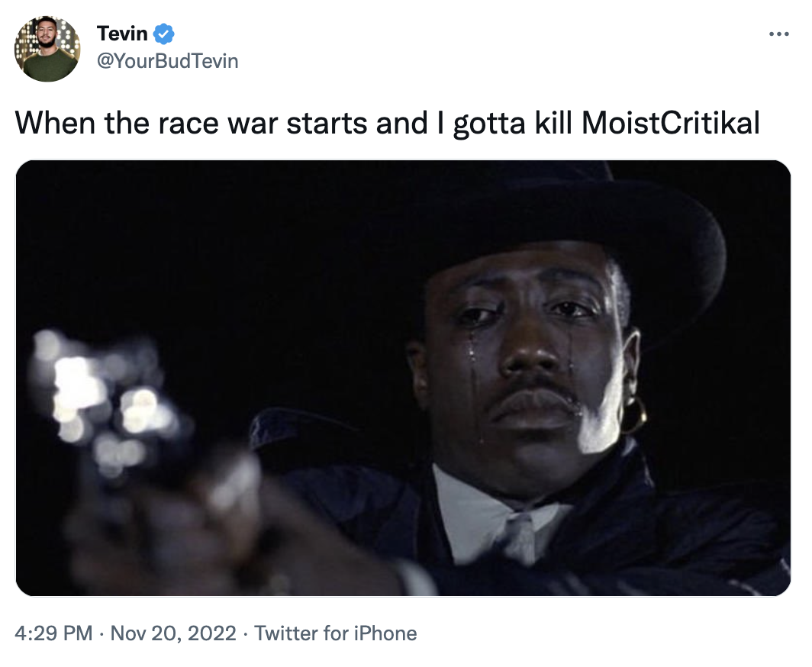Screen dimensions: 812x667
Task: Click the attached tweet photo to enlarge it
Action: [x=406, y=378]
